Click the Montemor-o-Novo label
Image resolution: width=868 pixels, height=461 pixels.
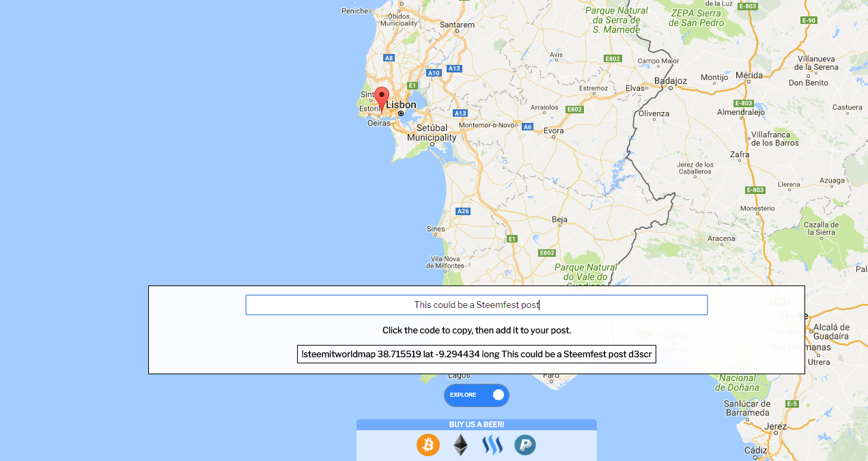(487, 125)
